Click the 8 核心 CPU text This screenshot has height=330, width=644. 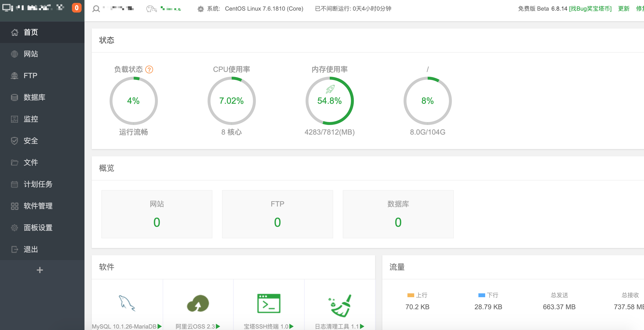[231, 132]
